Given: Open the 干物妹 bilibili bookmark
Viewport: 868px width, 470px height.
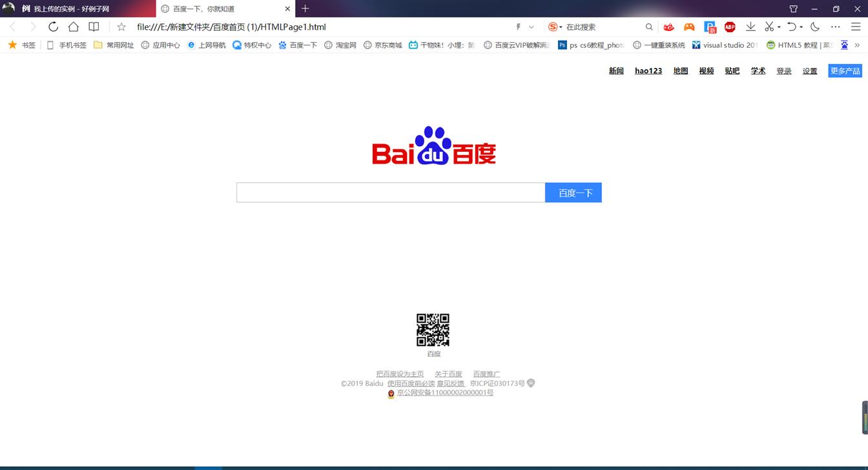Looking at the screenshot, I should (x=442, y=45).
